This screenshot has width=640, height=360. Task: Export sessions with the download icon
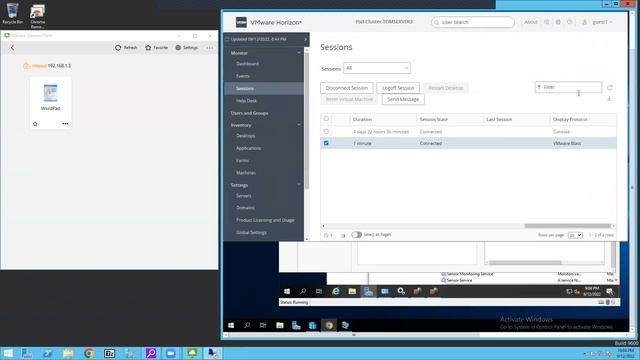tap(609, 99)
